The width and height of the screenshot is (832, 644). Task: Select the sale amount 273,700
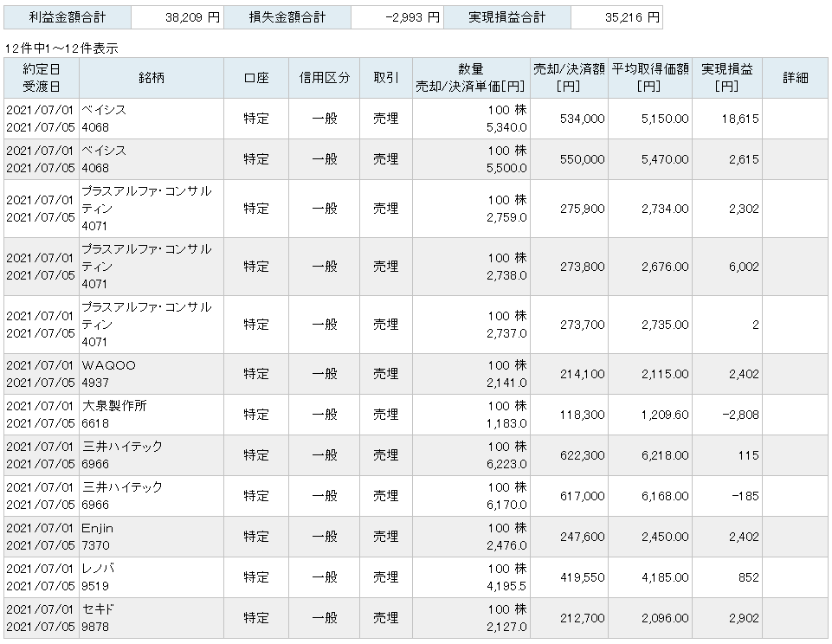point(582,325)
